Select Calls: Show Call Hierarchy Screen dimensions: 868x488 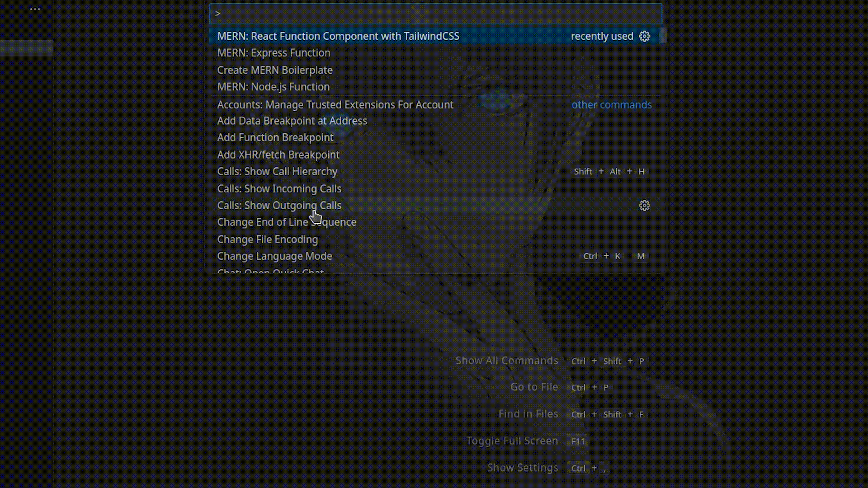point(277,172)
